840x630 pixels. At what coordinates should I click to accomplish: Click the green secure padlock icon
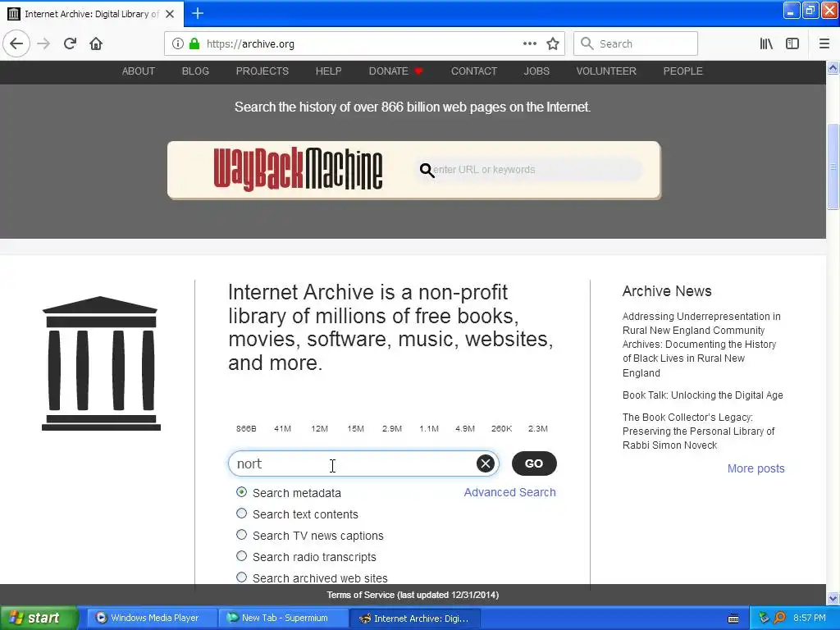click(x=194, y=43)
